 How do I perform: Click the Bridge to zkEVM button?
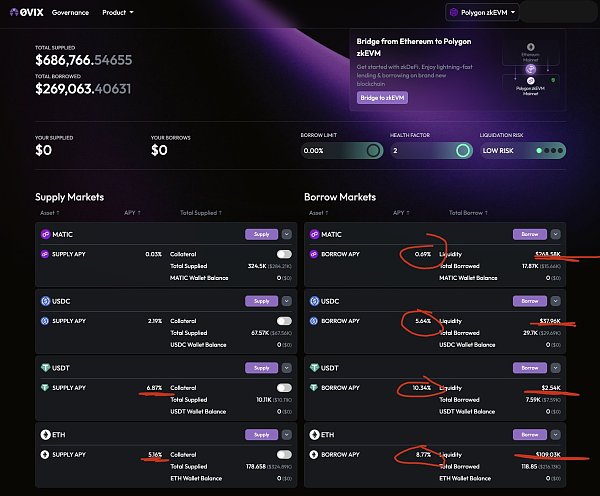pyautogui.click(x=382, y=98)
